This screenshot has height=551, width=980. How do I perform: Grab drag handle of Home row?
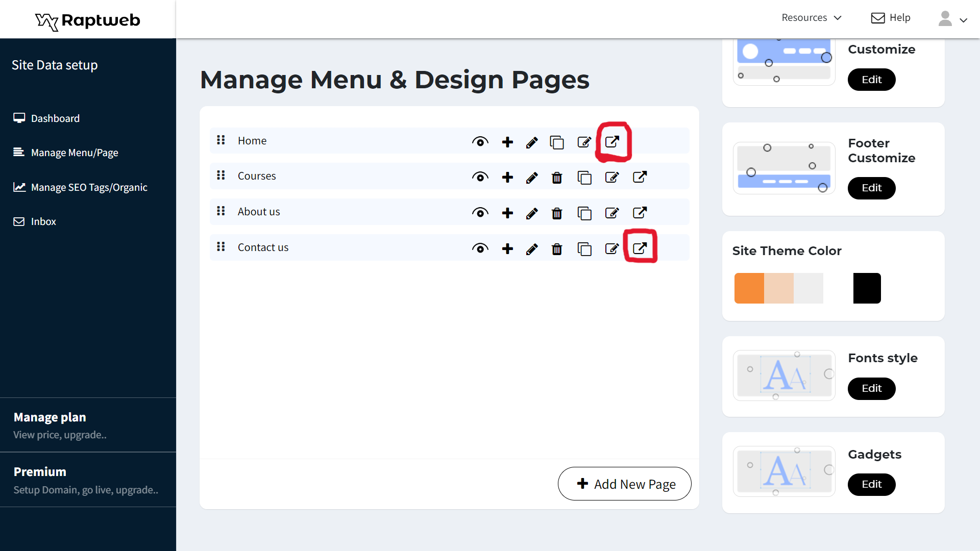point(221,140)
